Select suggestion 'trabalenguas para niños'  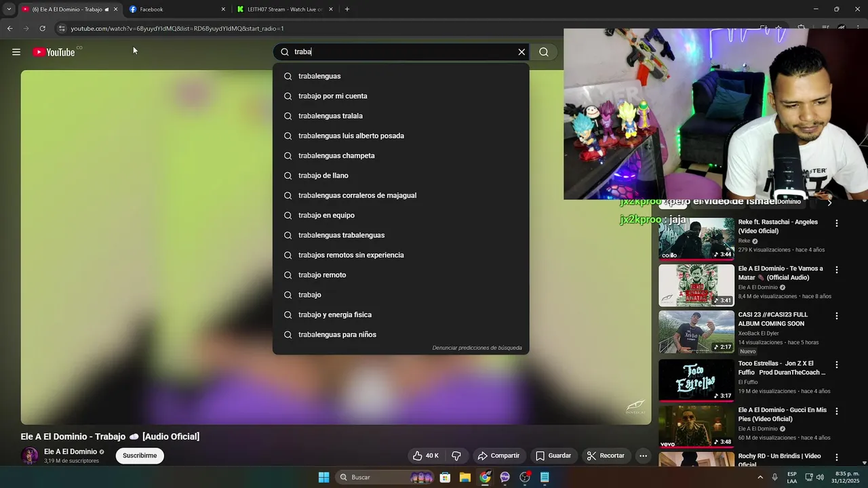401,335
